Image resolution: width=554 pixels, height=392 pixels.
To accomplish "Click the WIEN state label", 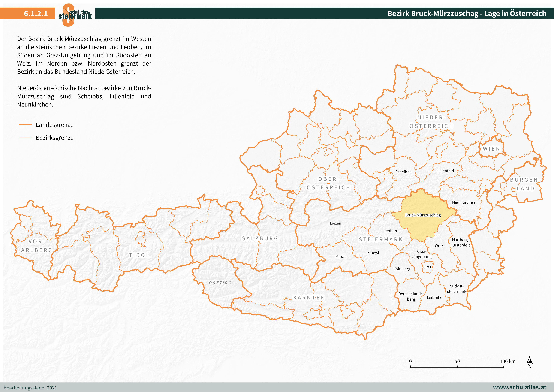I will 491,149.
